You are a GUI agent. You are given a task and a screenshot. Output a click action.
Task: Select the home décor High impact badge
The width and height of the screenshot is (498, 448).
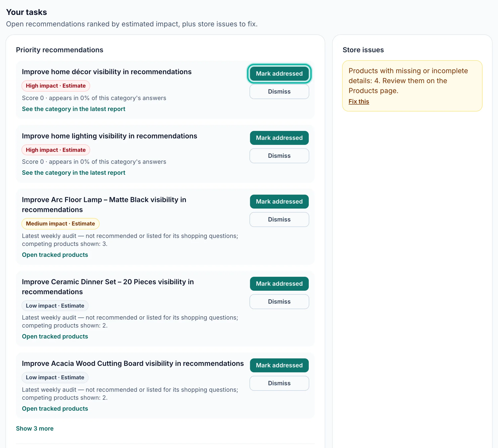[x=56, y=86]
